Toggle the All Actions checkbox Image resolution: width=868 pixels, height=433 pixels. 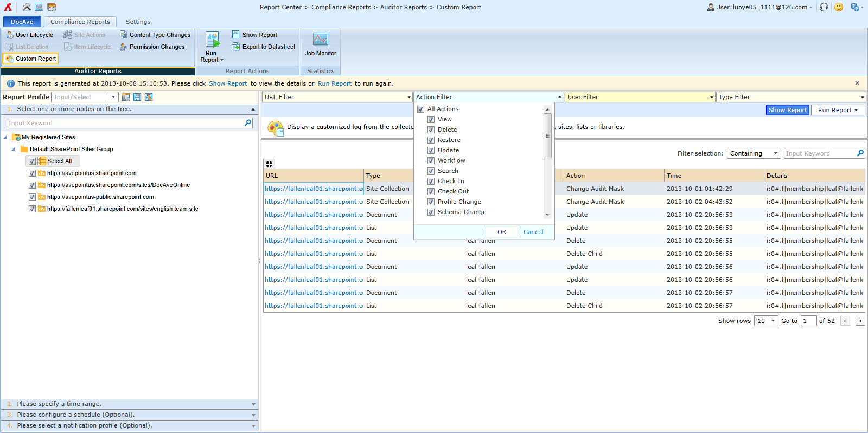click(x=420, y=109)
